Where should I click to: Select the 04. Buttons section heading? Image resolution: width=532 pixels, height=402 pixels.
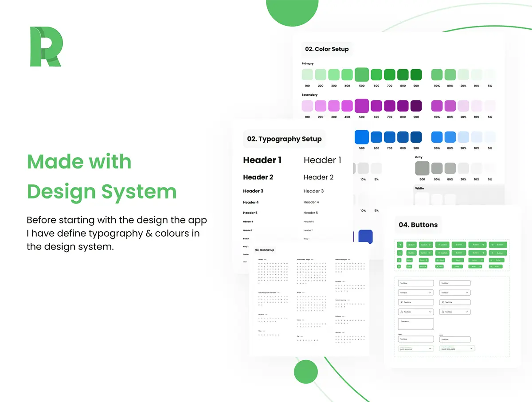click(418, 225)
